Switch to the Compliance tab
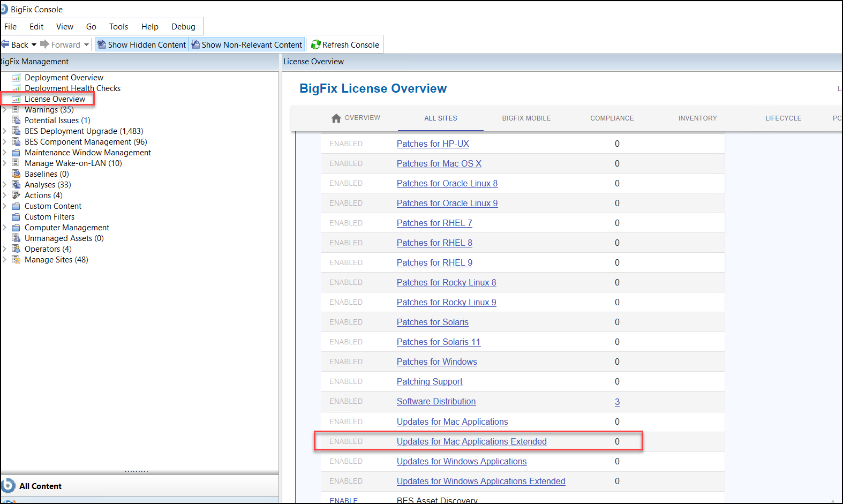This screenshot has height=504, width=843. point(612,118)
